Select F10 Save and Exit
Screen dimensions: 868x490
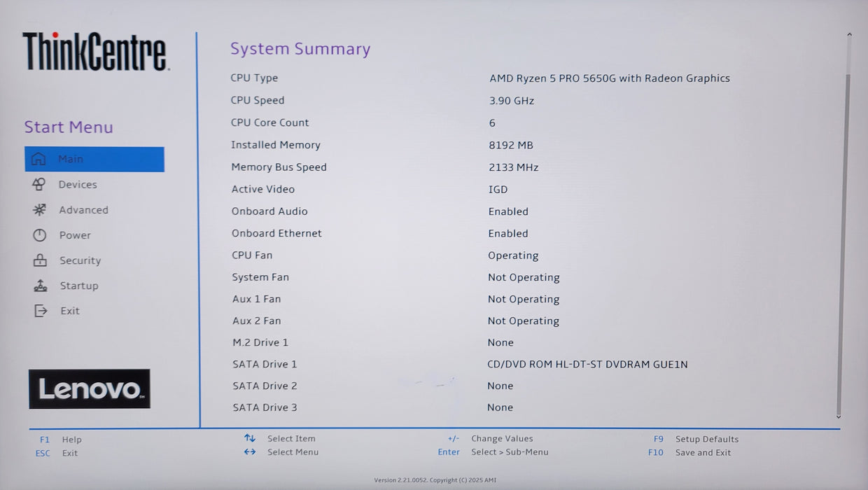click(689, 453)
